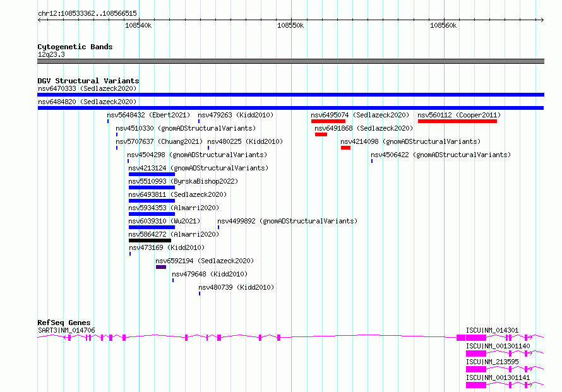Click the nsv6470333 (Sedlazeck2020) variant label
This screenshot has height=392, width=562.
pyautogui.click(x=87, y=88)
